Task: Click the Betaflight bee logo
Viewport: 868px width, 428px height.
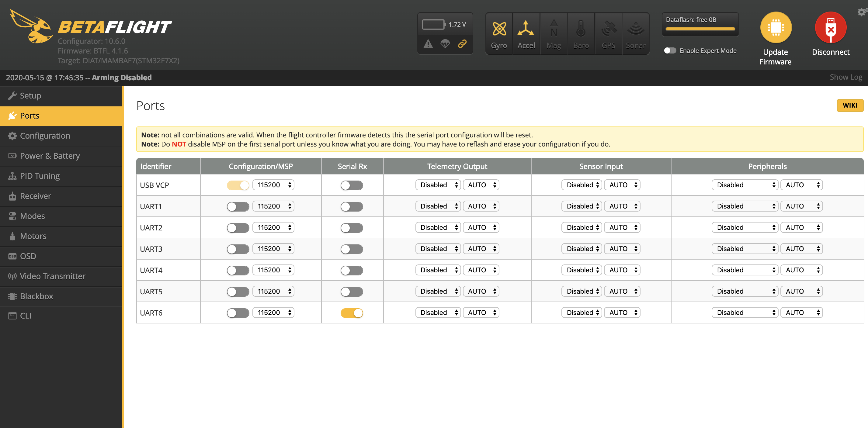Action: pyautogui.click(x=31, y=26)
